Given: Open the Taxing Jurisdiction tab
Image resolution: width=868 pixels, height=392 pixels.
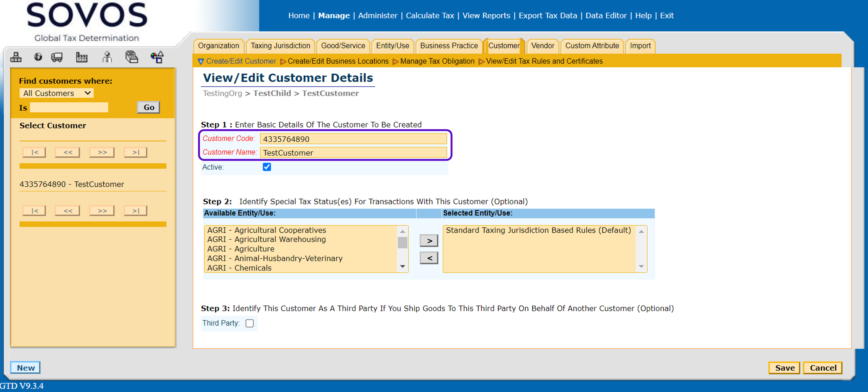Looking at the screenshot, I should click(280, 46).
